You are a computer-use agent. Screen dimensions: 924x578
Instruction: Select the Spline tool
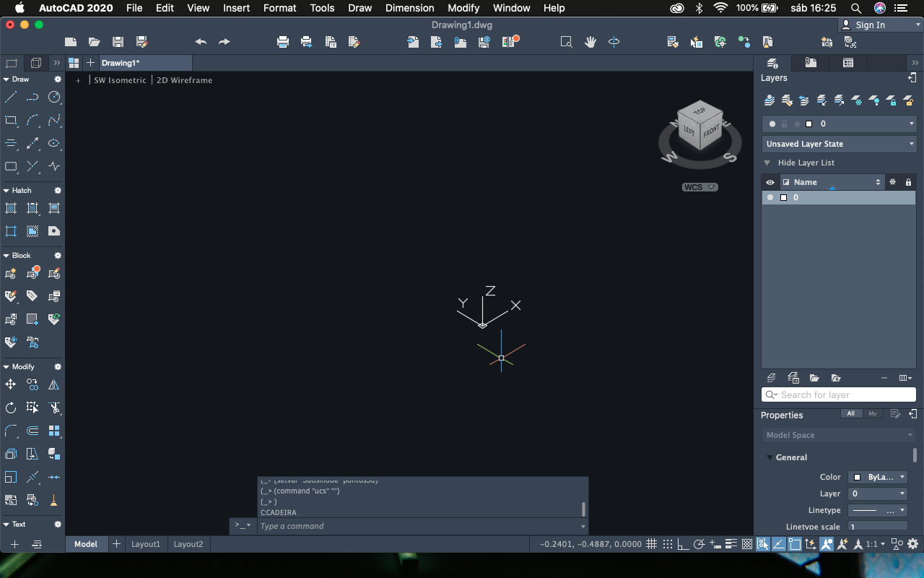pyautogui.click(x=54, y=120)
